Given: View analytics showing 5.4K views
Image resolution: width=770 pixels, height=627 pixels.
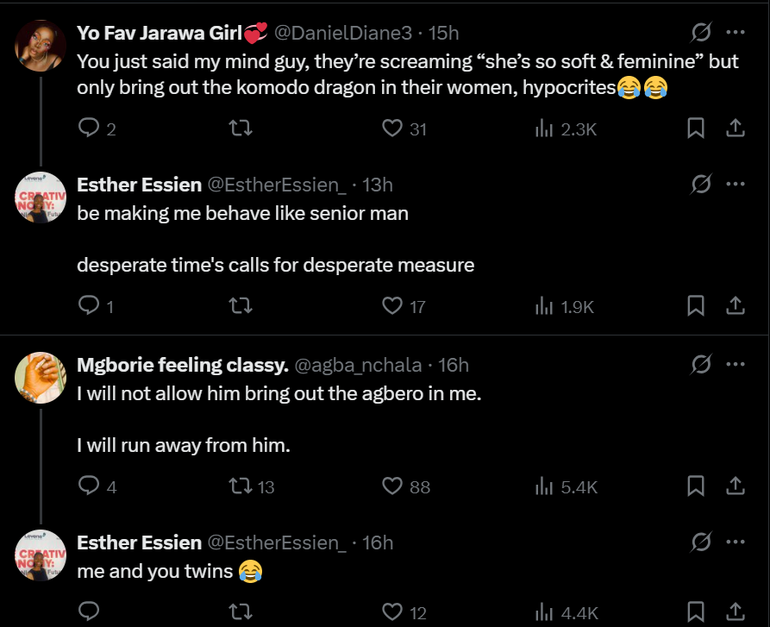Looking at the screenshot, I should 546,486.
